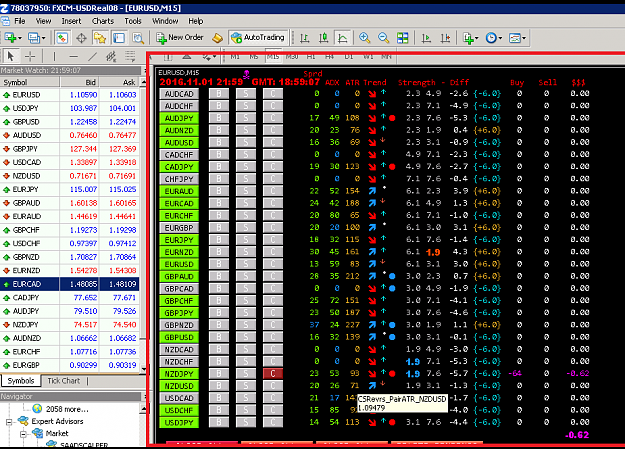
Task: Open MetaEditor with the yellow book icon
Action: point(217,38)
